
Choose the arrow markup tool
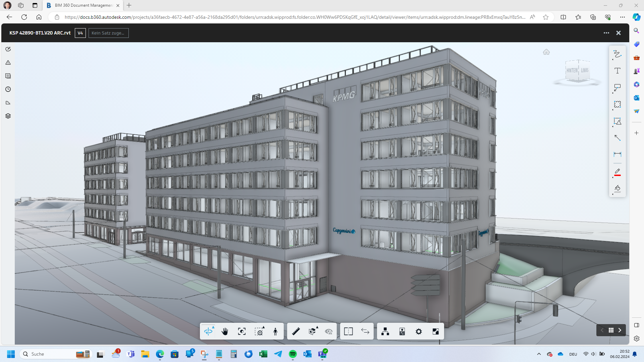pyautogui.click(x=617, y=138)
